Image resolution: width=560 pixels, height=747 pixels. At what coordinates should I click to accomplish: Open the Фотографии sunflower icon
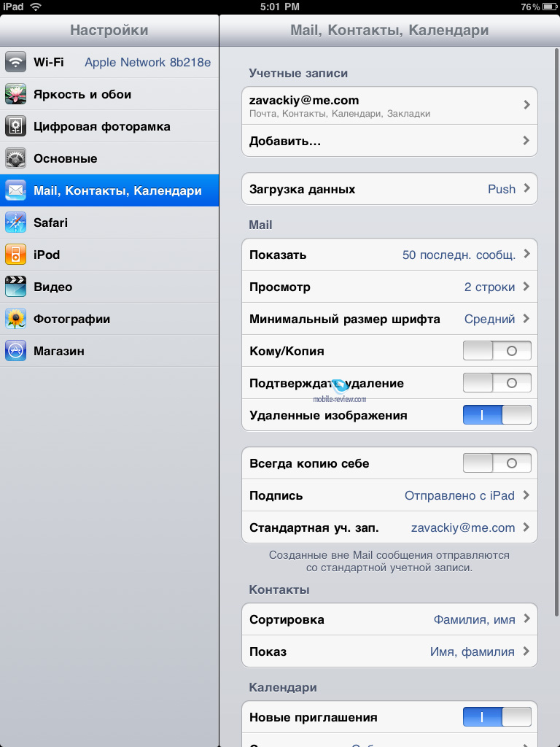(x=16, y=319)
